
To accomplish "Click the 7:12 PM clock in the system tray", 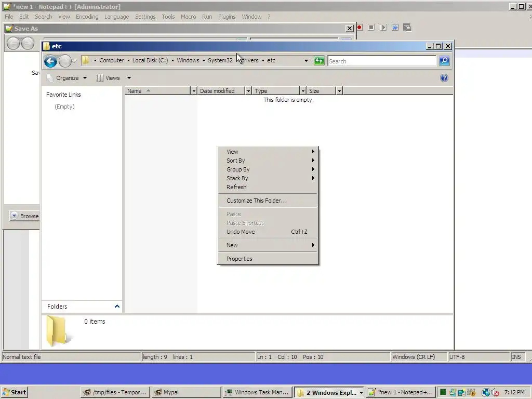I will pyautogui.click(x=514, y=392).
